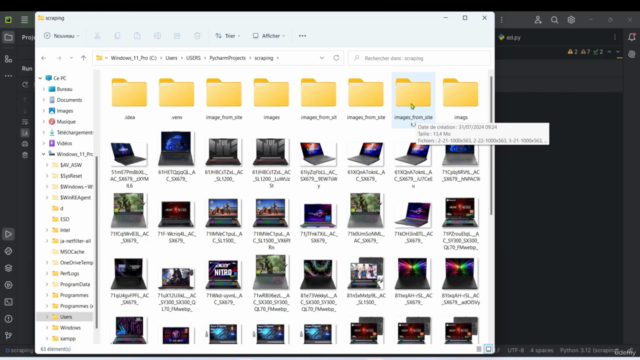The image size is (640, 360).
Task: Open PyCharm code with me user icon
Action: coord(538,20)
